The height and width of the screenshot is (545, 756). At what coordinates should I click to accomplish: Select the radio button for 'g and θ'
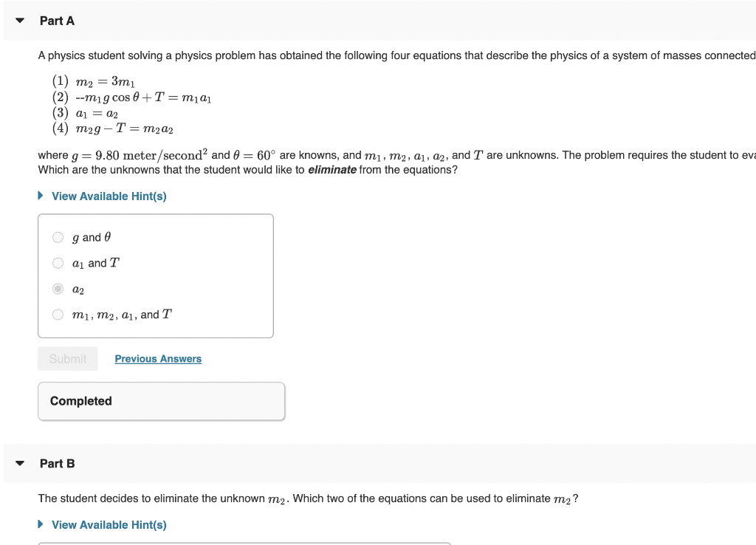[58, 237]
